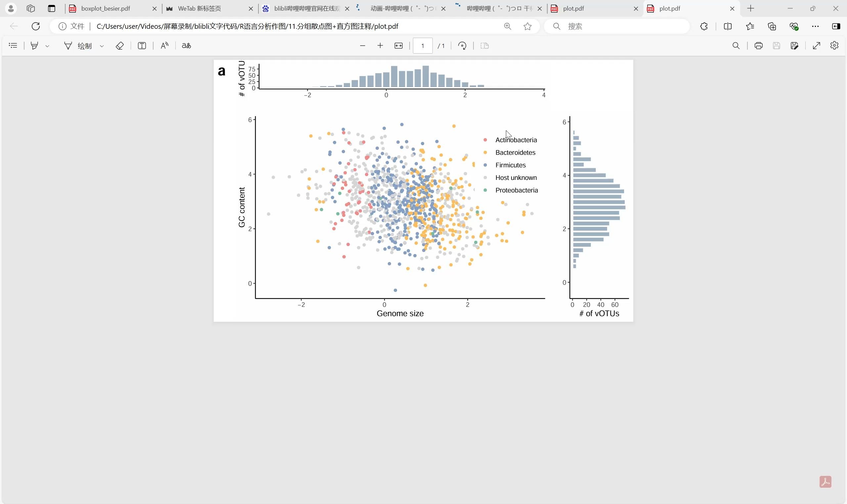The width and height of the screenshot is (847, 504).
Task: Close the WeTab 新标签页 tab
Action: point(251,9)
